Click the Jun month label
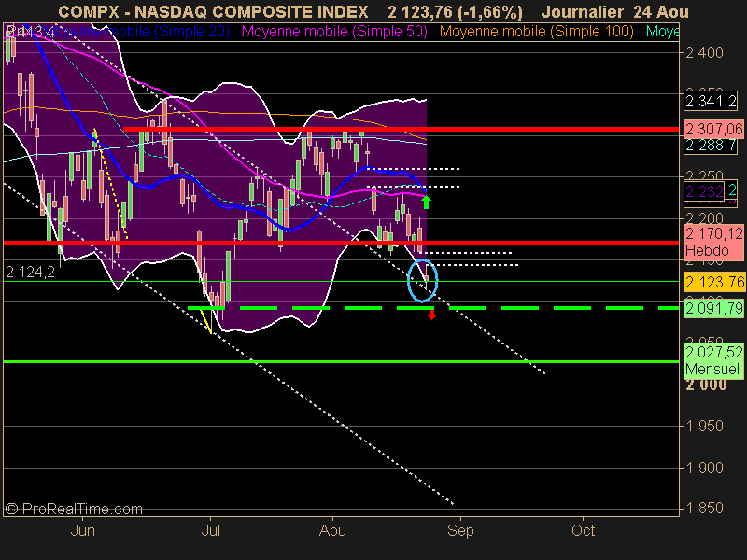The image size is (747, 560). [82, 530]
